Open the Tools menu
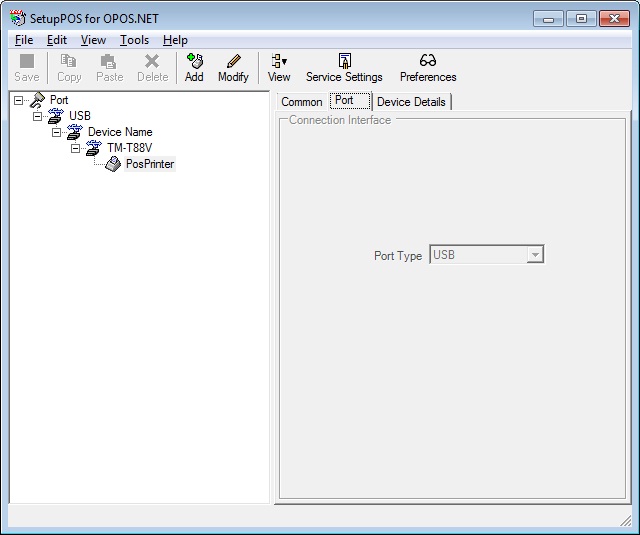 coord(134,40)
